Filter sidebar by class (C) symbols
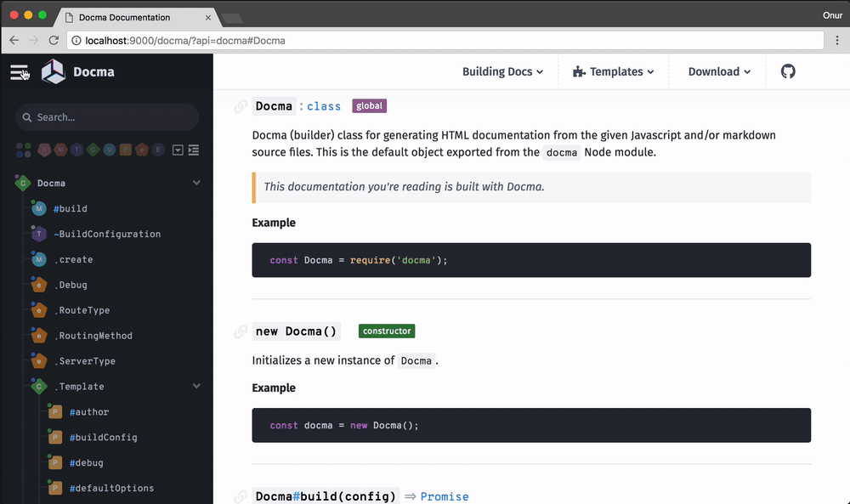Viewport: 850px width, 504px height. tap(93, 150)
